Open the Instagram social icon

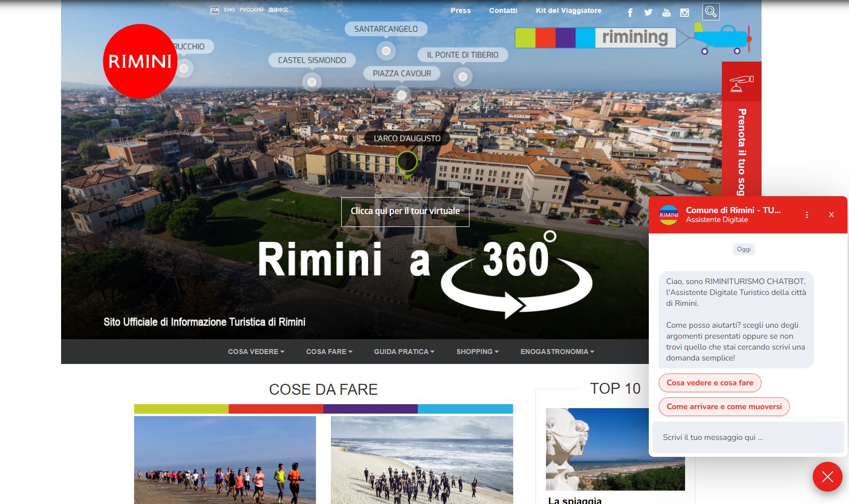[685, 12]
